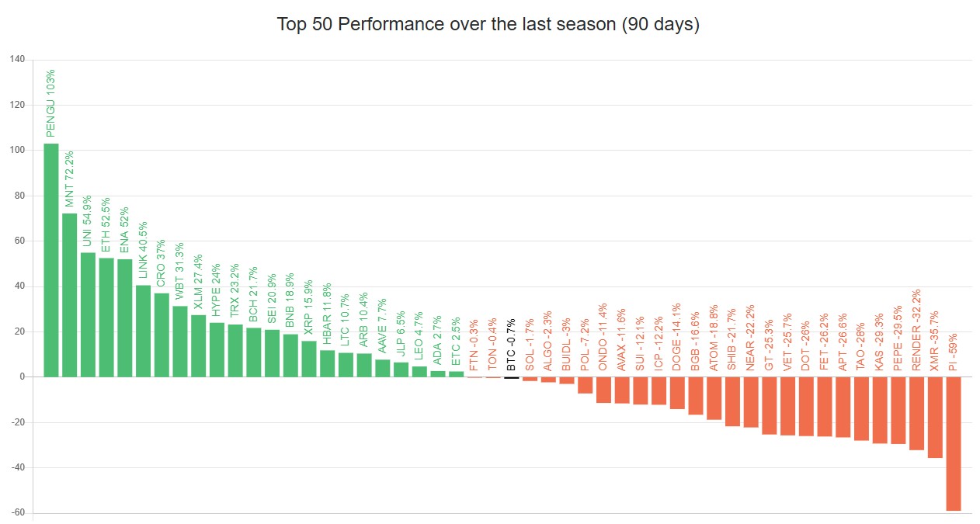Select the red ONDO bar
The height and width of the screenshot is (524, 980).
click(603, 390)
